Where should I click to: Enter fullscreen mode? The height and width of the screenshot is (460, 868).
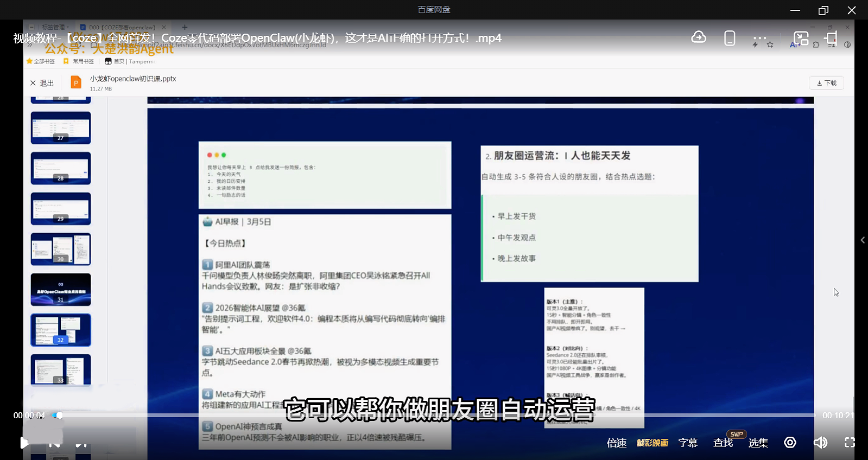pos(850,443)
